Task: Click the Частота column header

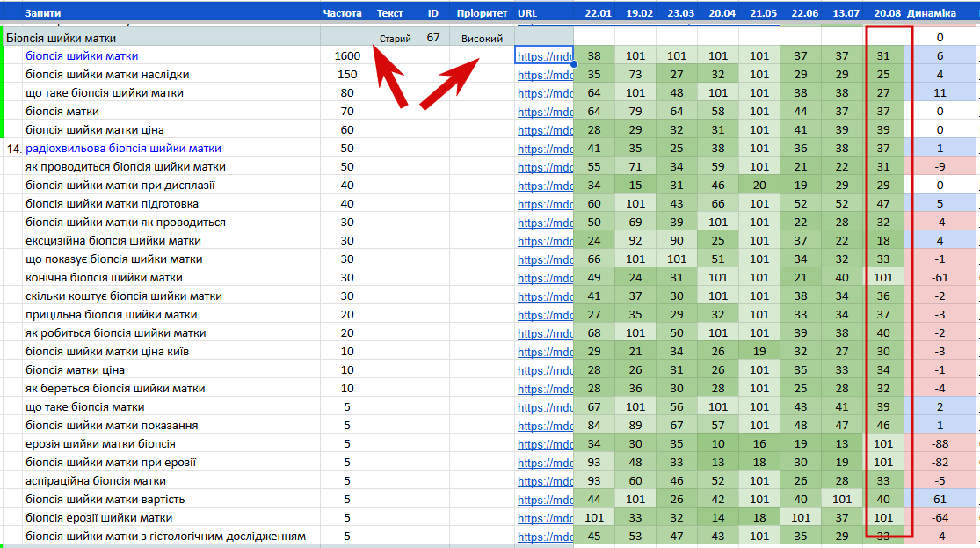Action: 342,12
